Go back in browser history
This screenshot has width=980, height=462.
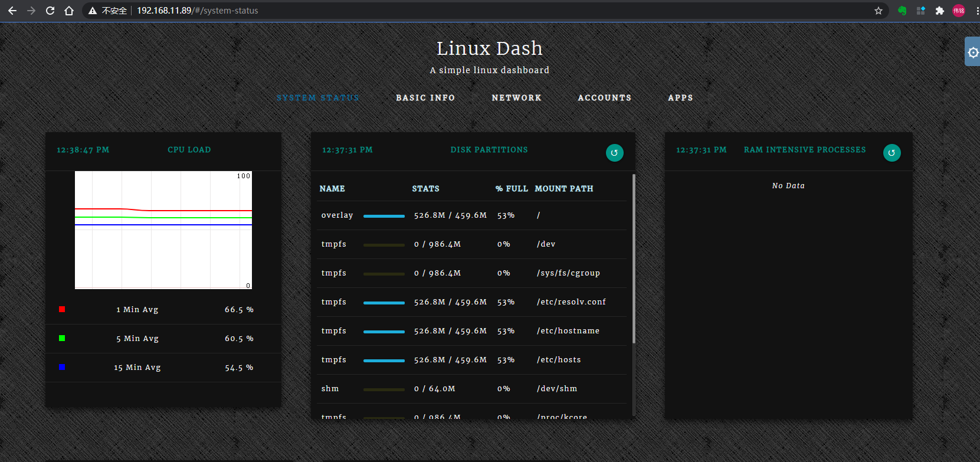click(12, 11)
